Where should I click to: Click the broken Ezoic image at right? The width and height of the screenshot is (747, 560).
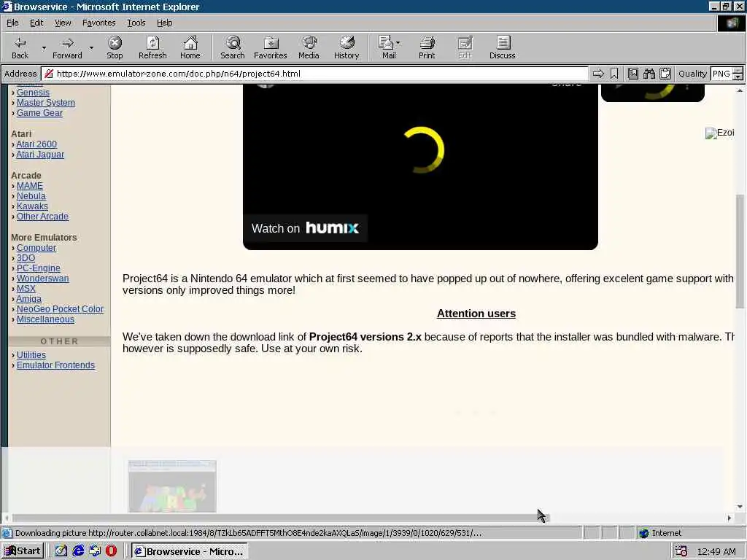click(x=719, y=133)
